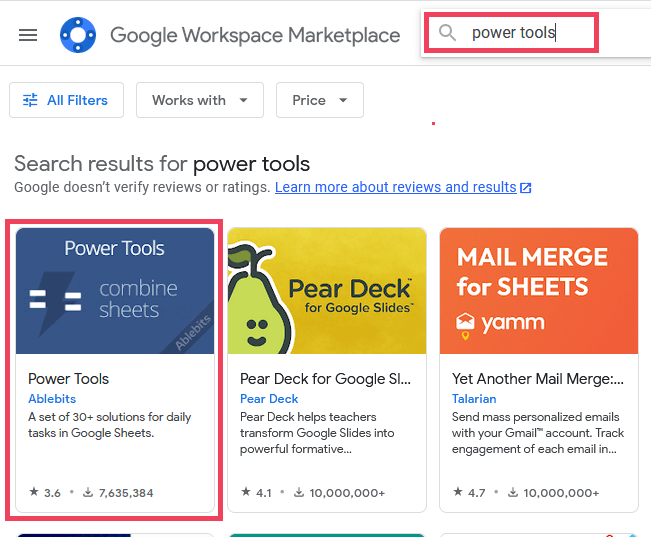The width and height of the screenshot is (651, 537).
Task: Open Learn more about reviews and results
Action: coord(395,187)
